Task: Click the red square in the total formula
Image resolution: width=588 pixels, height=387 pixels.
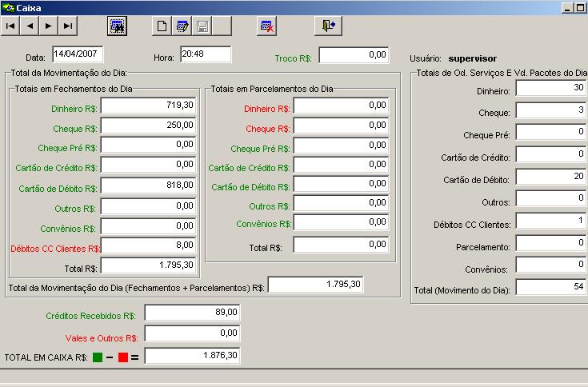Action: pos(123,357)
